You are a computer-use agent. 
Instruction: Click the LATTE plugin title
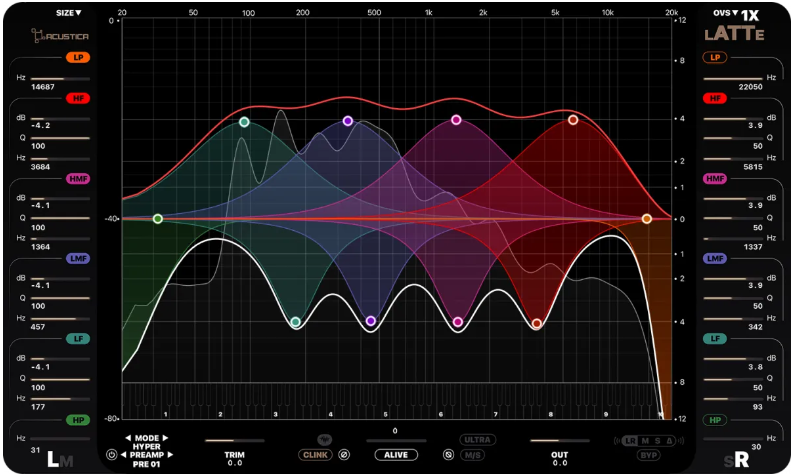pos(734,34)
